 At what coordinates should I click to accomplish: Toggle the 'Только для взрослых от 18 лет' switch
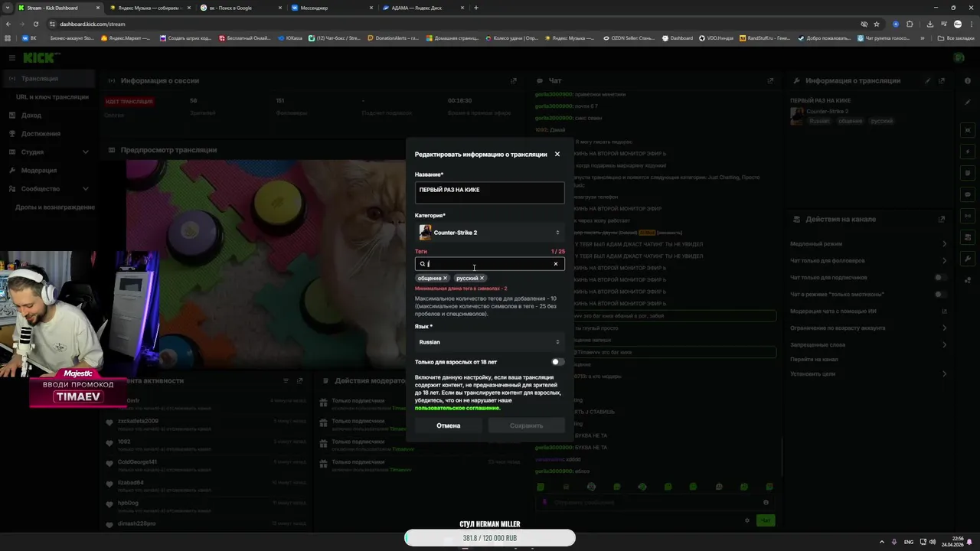click(x=557, y=362)
